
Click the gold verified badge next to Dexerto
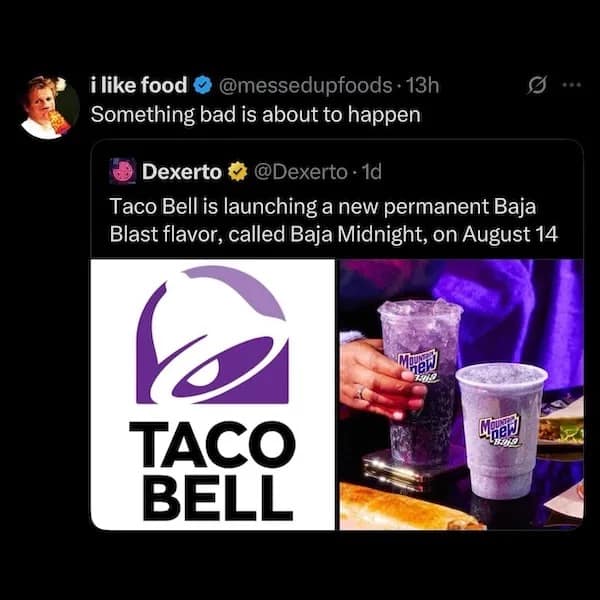[x=237, y=172]
